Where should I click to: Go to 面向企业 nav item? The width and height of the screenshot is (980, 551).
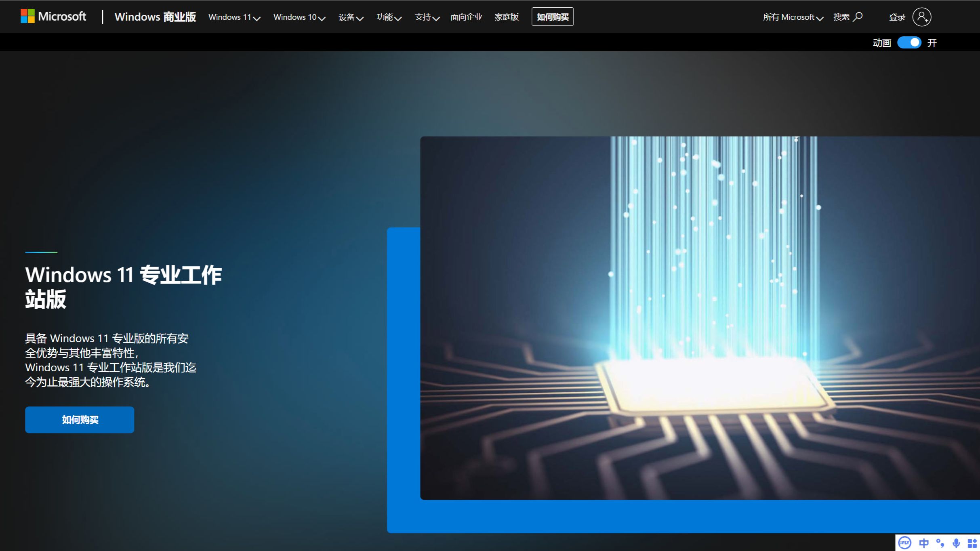pos(466,17)
